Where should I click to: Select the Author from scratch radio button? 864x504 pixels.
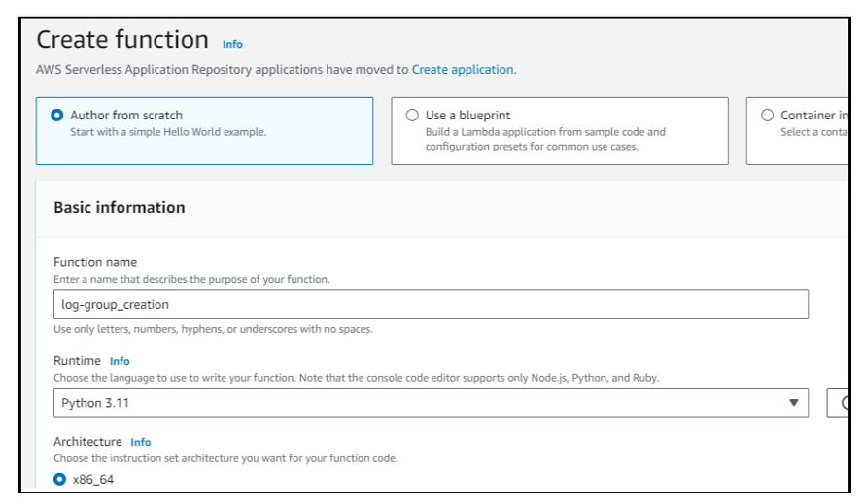[57, 115]
